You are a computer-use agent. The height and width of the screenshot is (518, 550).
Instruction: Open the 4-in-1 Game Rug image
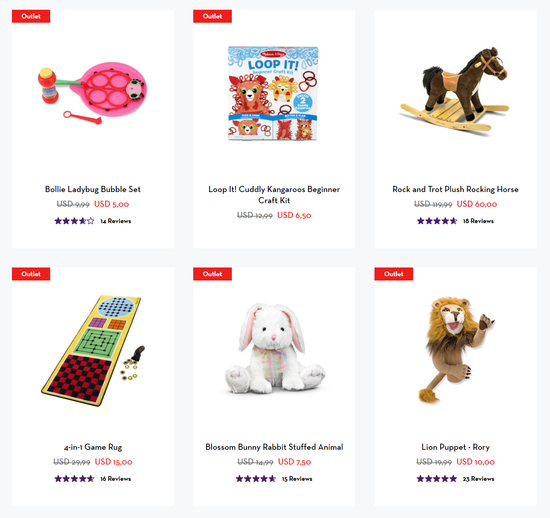(93, 351)
